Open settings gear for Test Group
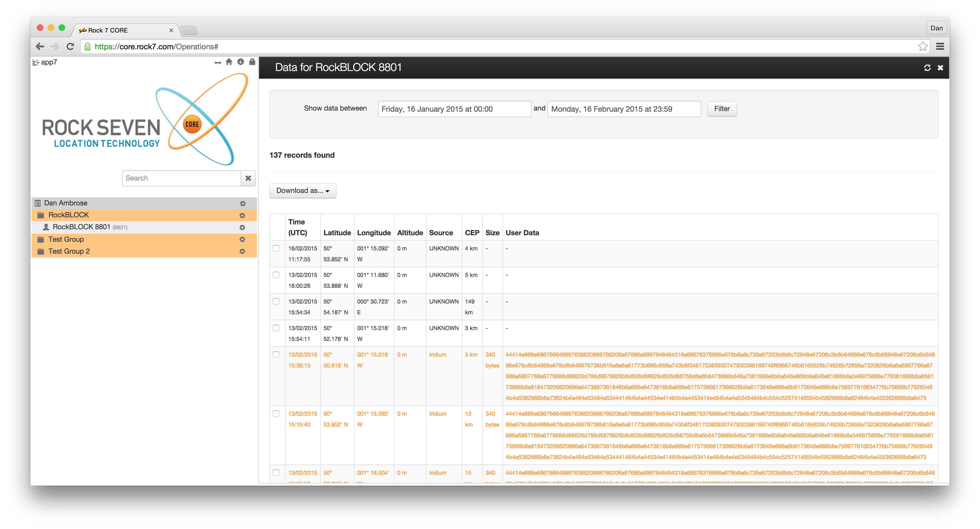 click(242, 239)
